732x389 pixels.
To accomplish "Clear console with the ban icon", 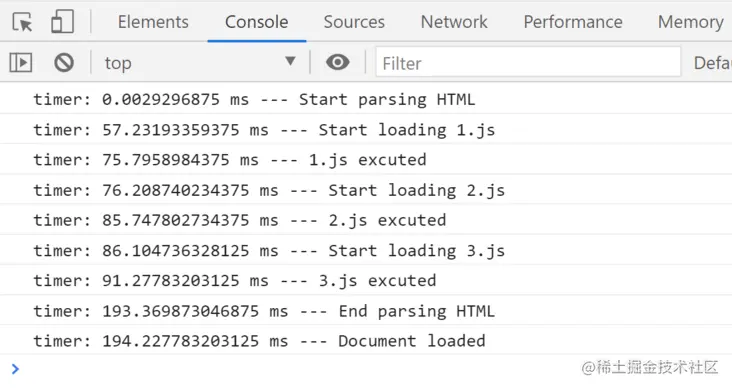I will (64, 63).
